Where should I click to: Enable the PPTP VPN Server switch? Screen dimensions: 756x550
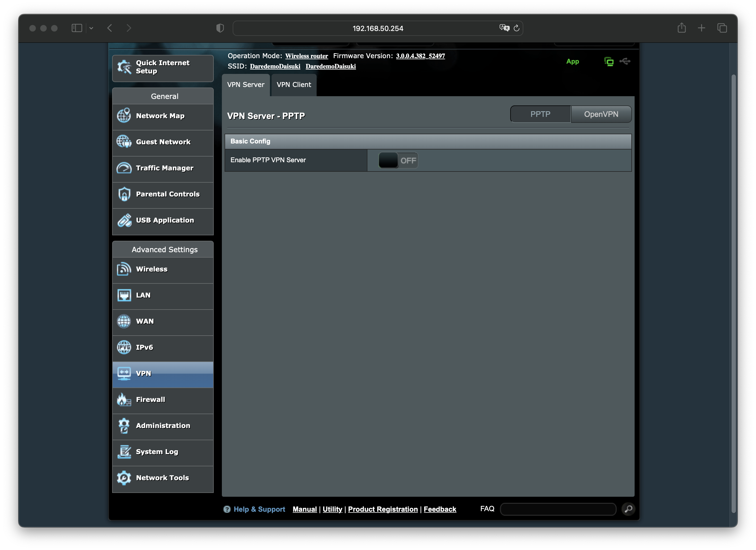coord(398,160)
